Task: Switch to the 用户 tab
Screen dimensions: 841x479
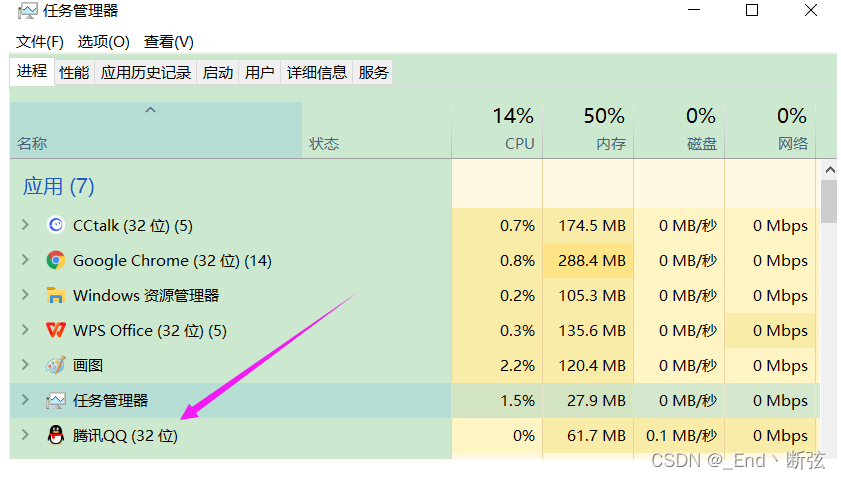Action: (x=260, y=72)
